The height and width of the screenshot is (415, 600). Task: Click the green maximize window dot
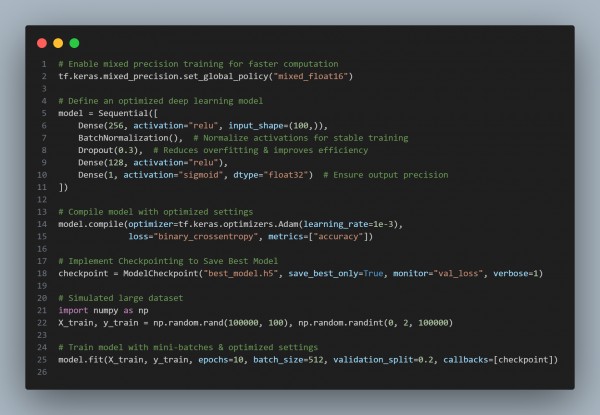[x=74, y=43]
